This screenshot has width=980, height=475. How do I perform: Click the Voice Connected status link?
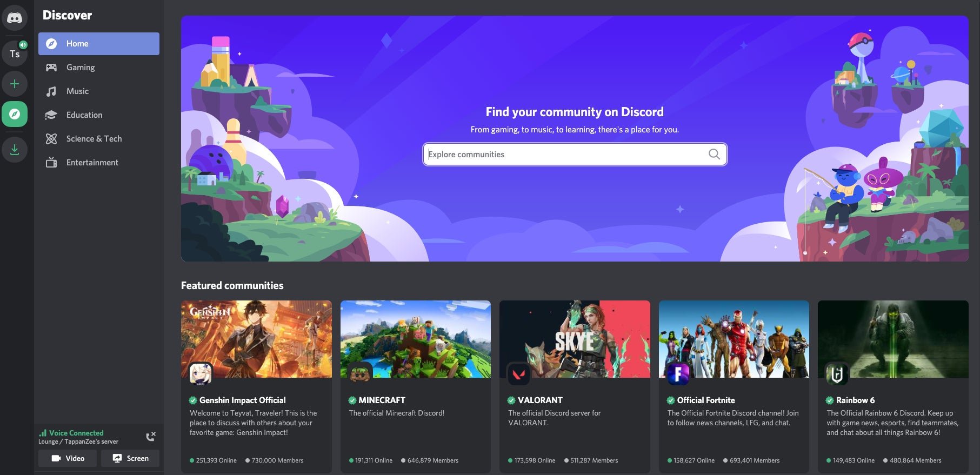[76, 433]
